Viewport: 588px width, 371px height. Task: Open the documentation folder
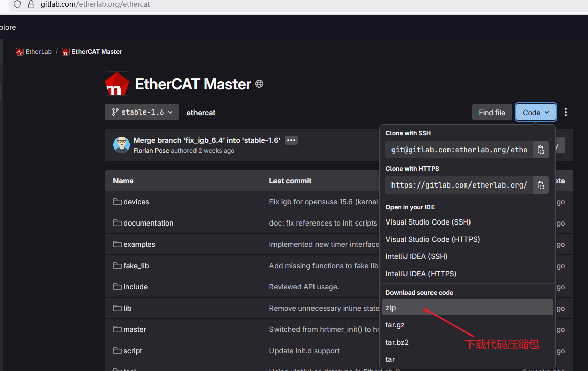[148, 223]
